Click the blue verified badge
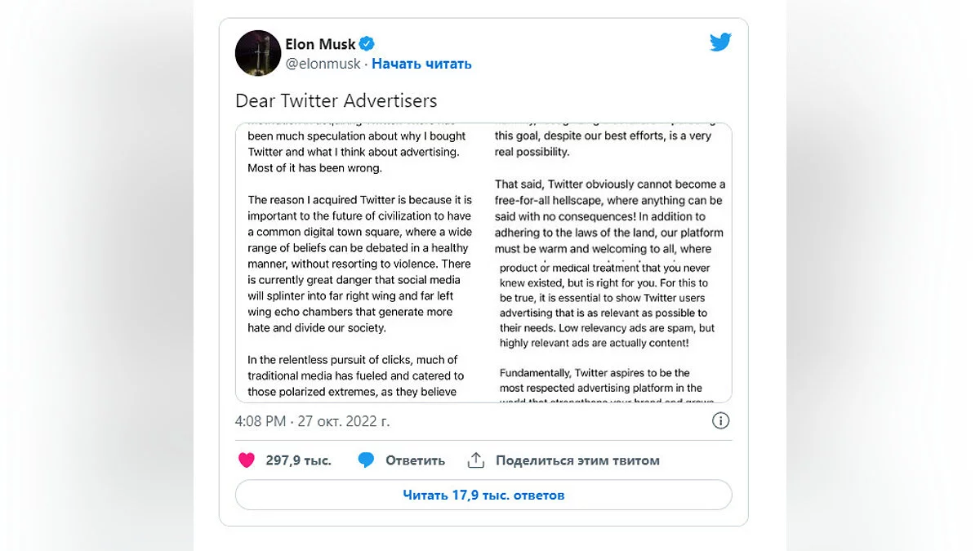This screenshot has width=980, height=551. pyautogui.click(x=367, y=44)
